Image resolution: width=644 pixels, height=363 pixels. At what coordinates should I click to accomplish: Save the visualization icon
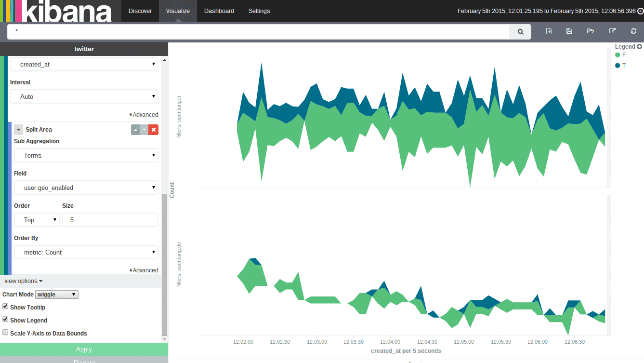click(569, 31)
